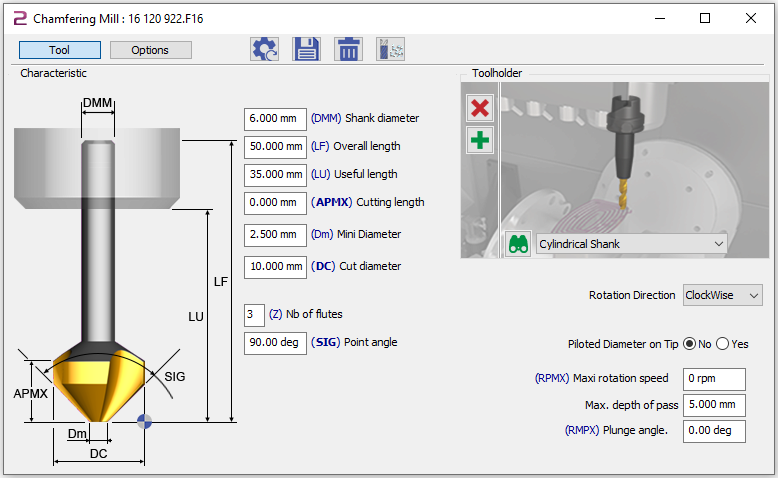778x478 pixels.
Task: Click the Maxi rotation speed field
Action: [714, 379]
